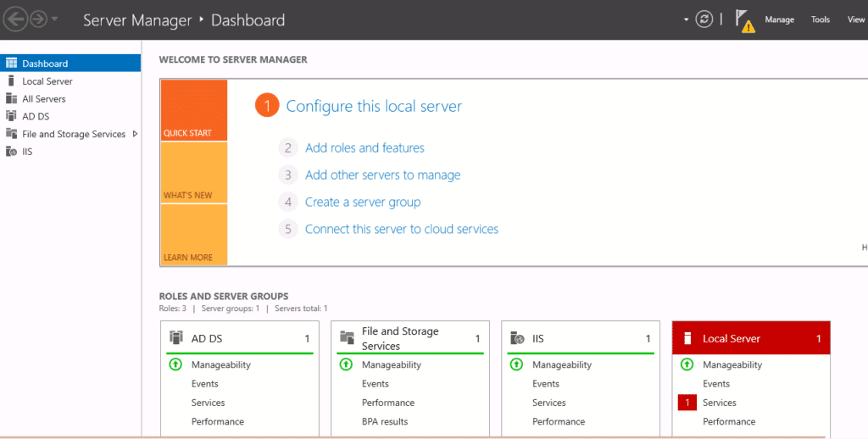
Task: Open the dropdown arrow left of refresh
Action: (686, 19)
